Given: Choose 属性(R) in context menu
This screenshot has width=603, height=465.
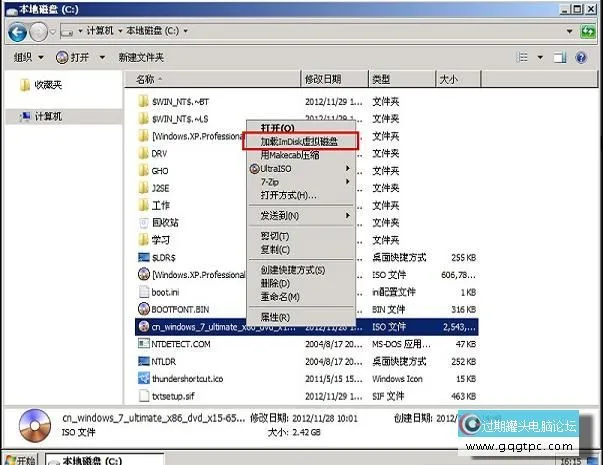Looking at the screenshot, I should pos(301,317).
